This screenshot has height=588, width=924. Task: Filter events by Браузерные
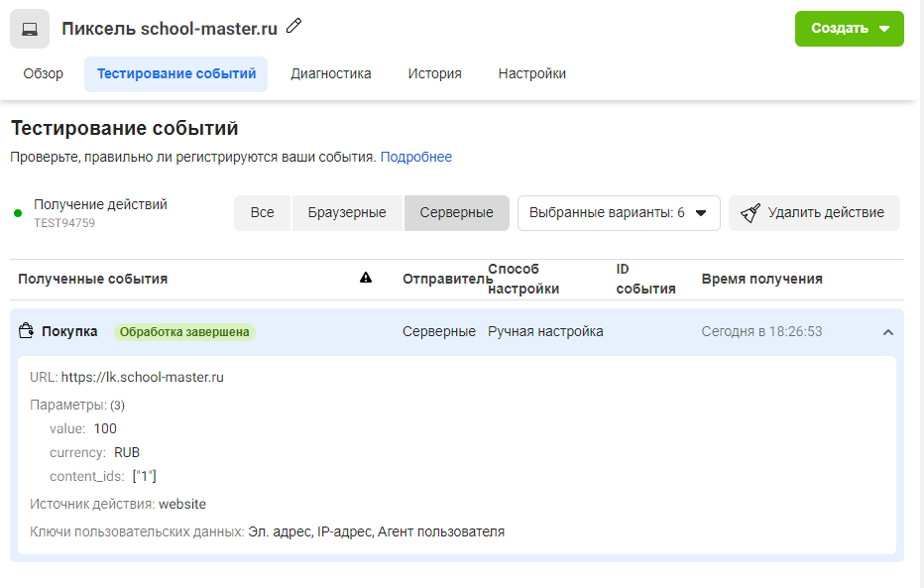[x=347, y=213]
